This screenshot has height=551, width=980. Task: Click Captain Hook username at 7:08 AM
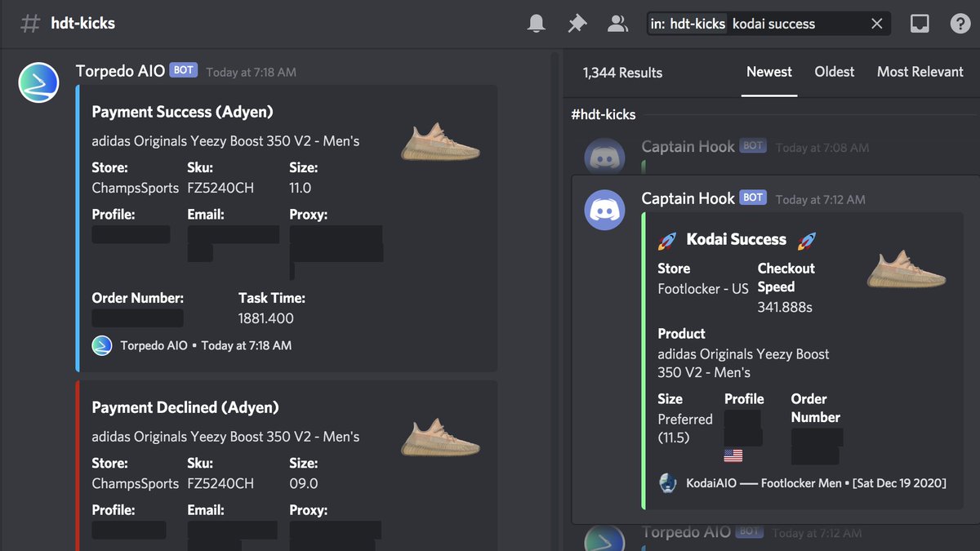click(688, 147)
